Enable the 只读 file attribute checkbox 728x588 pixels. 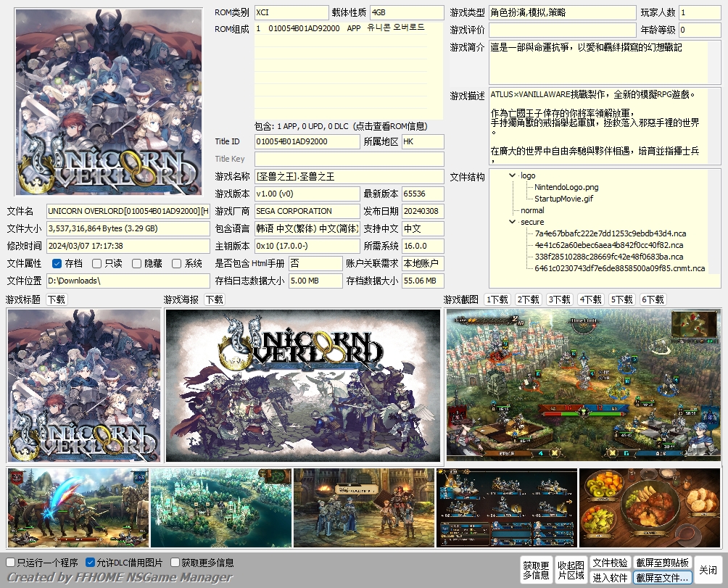click(97, 262)
